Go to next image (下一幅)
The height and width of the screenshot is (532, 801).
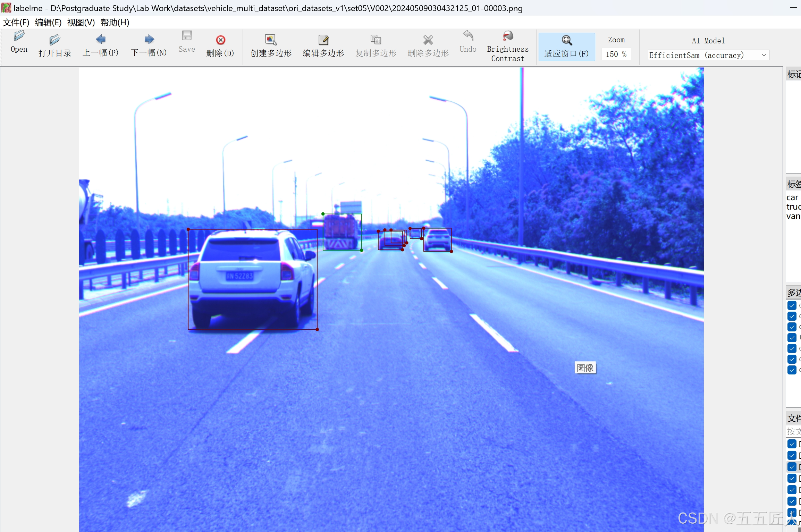149,39
